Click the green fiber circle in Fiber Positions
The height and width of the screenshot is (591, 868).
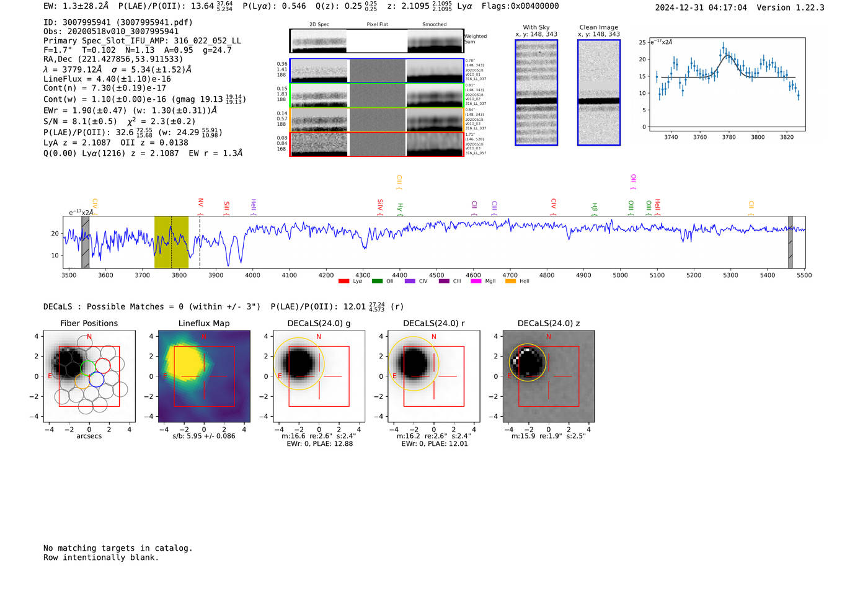point(89,368)
